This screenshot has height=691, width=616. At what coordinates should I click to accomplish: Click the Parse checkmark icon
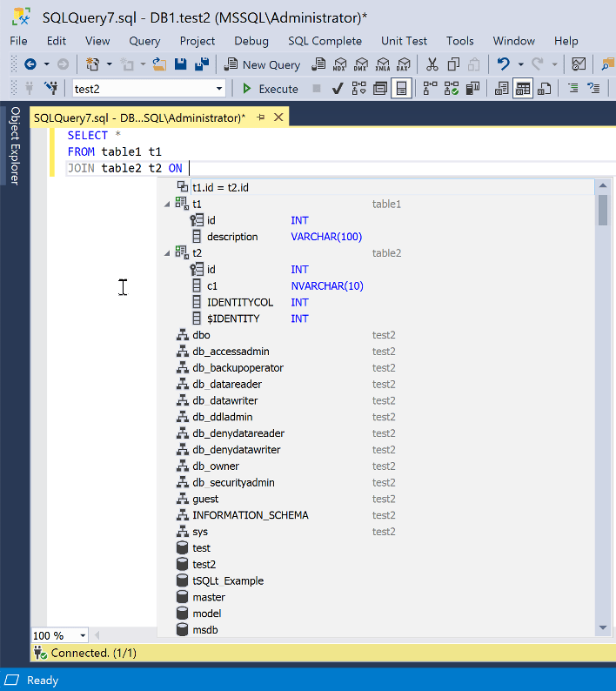pos(338,89)
